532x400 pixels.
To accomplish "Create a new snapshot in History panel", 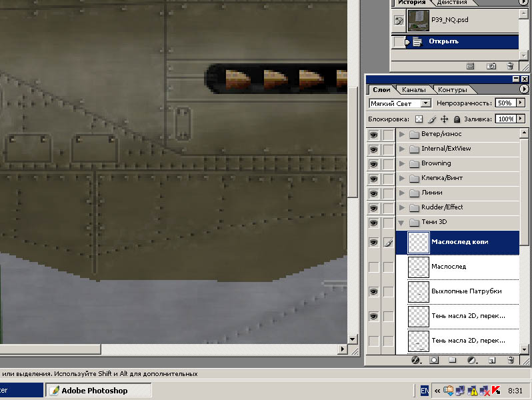I will tap(491, 66).
